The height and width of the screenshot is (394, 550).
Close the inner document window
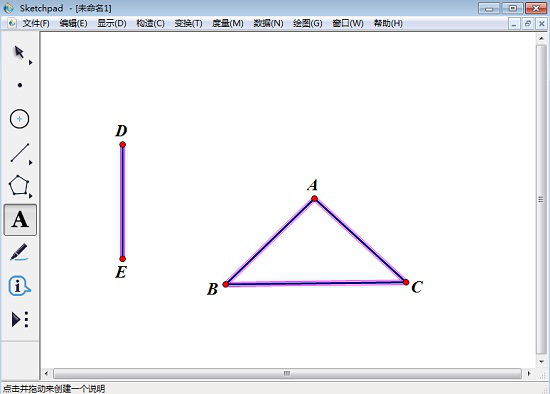point(542,24)
